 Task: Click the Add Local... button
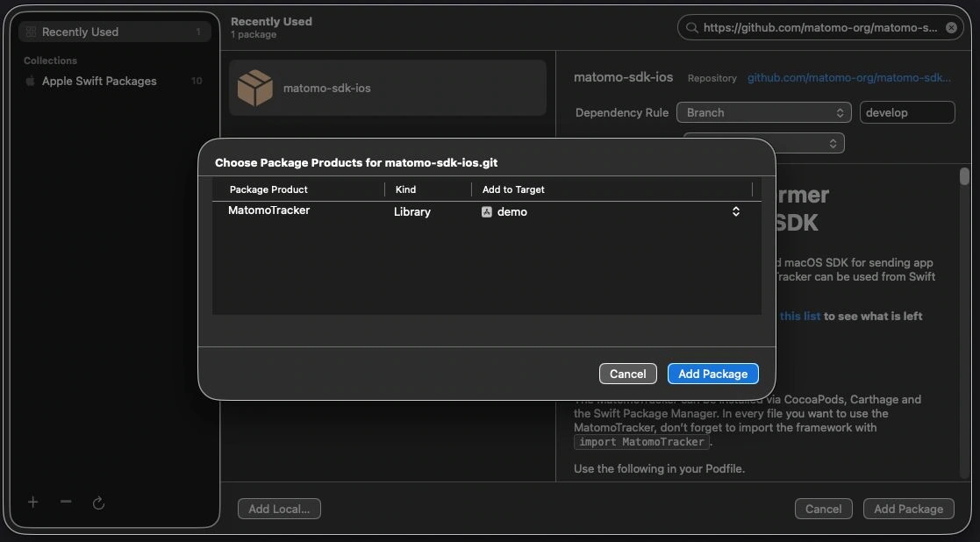[279, 509]
